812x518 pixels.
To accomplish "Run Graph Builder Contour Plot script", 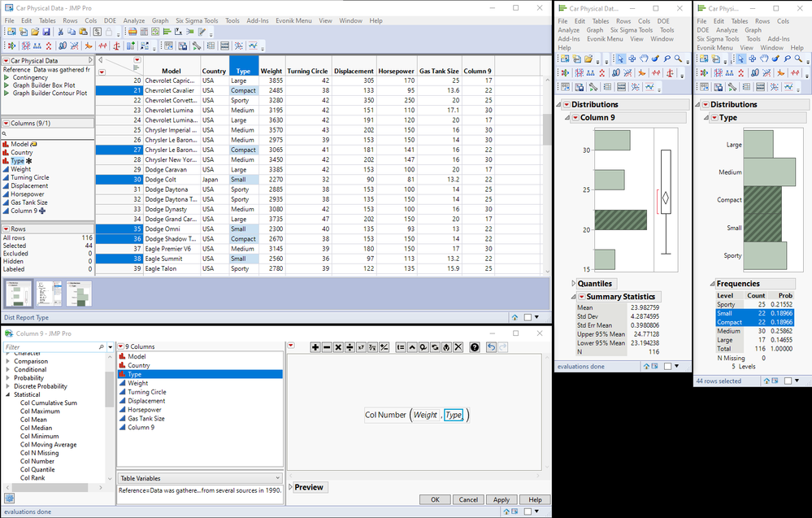I will coord(50,94).
